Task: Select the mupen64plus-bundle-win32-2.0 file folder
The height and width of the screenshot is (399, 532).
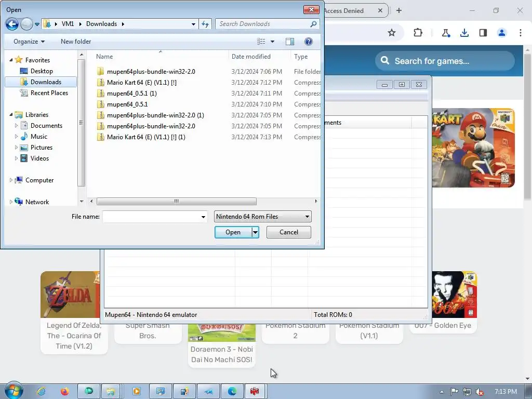Action: [x=151, y=72]
